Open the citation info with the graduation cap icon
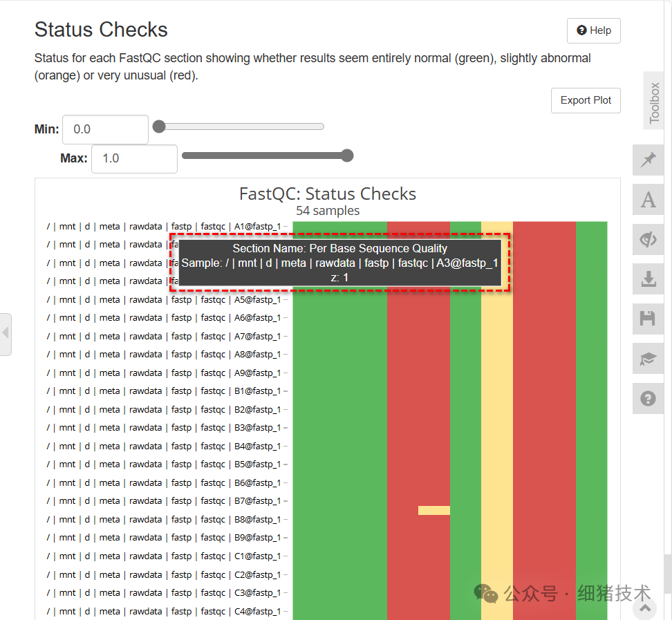 click(x=648, y=358)
